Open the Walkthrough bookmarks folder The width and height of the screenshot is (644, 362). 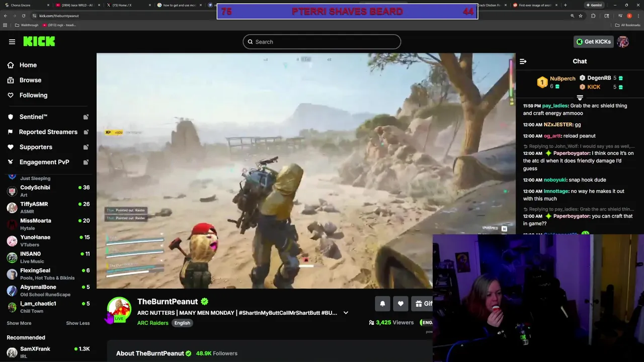[27, 25]
